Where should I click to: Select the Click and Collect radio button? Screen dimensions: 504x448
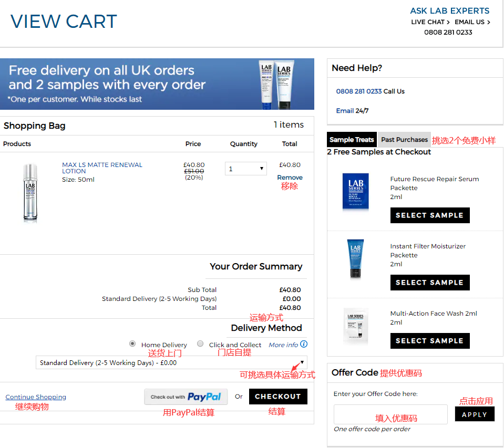click(x=200, y=343)
